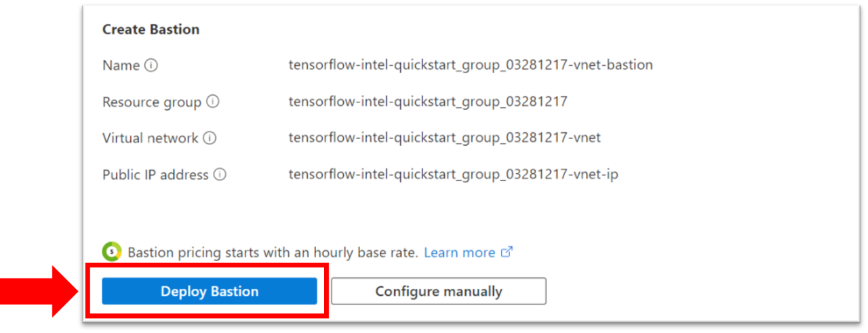Open the Resource group info tooltip icon
Viewport: 868px width, 333px height.
[213, 102]
